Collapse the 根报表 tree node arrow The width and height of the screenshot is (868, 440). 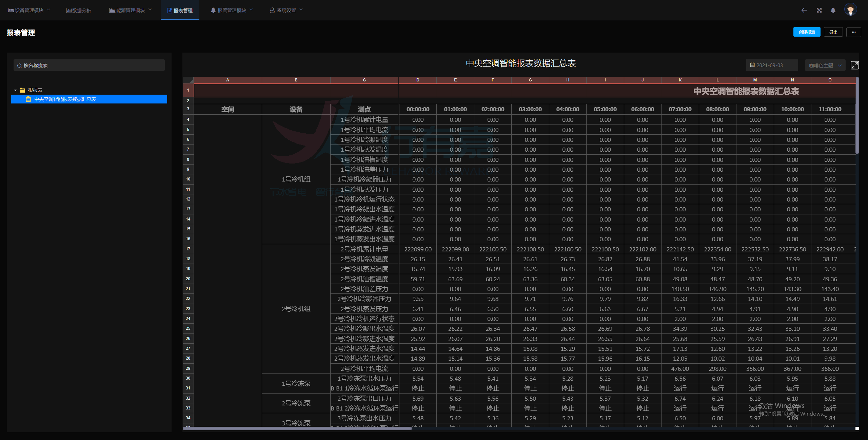tap(15, 90)
